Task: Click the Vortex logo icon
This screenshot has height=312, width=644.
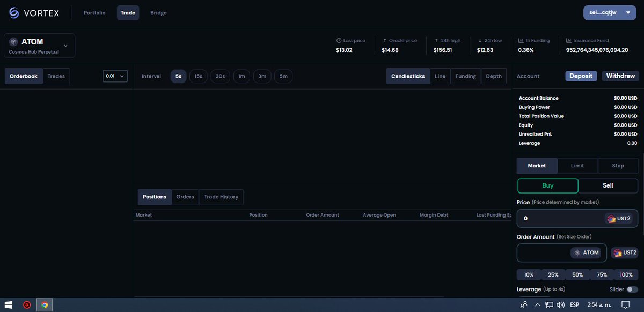Action: point(14,13)
